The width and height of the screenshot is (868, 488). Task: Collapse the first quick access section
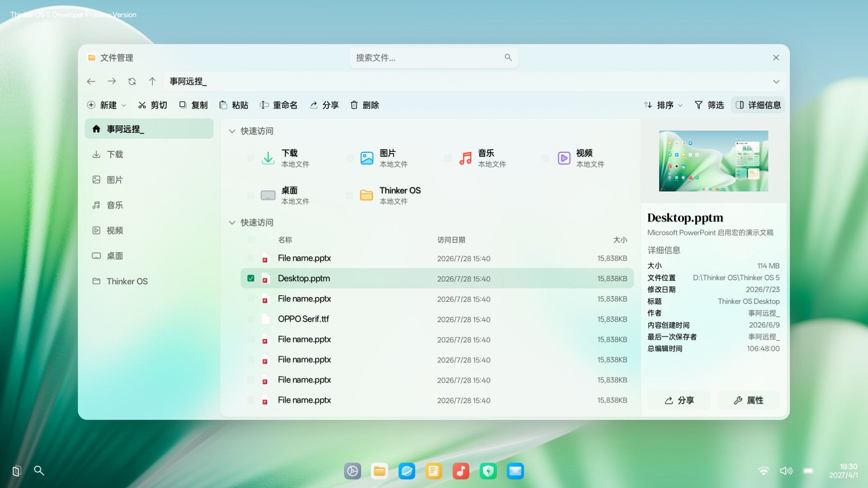232,131
